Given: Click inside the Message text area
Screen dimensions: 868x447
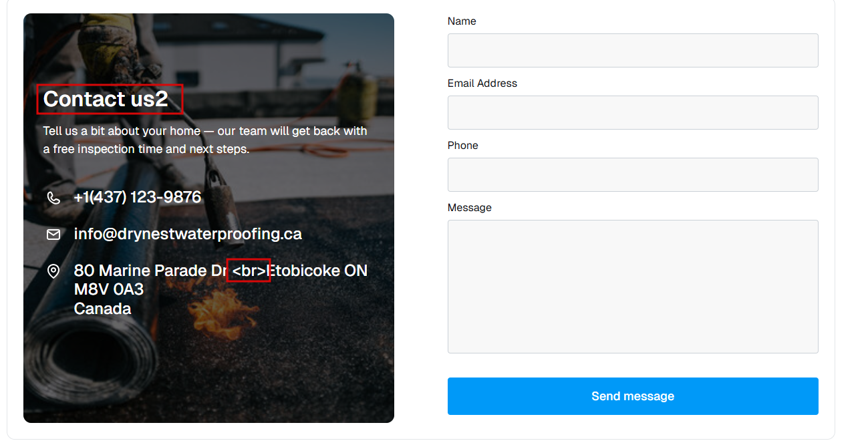Looking at the screenshot, I should click(x=632, y=286).
